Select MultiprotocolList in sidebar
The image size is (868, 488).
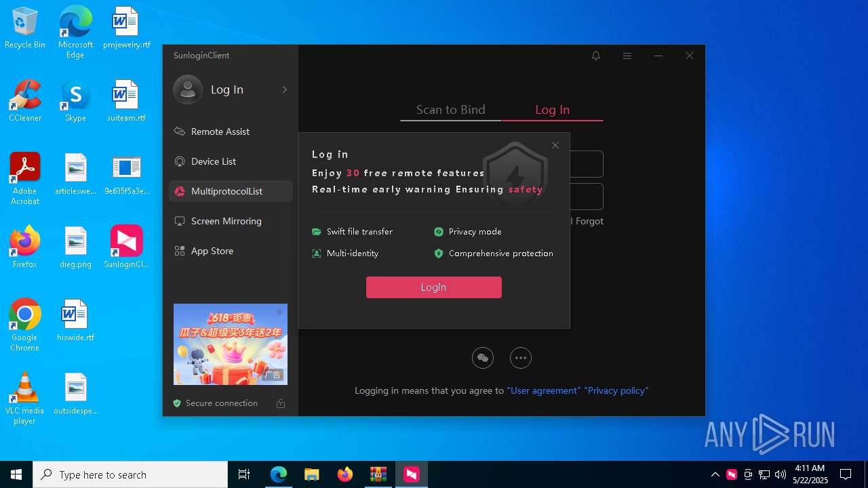click(231, 191)
